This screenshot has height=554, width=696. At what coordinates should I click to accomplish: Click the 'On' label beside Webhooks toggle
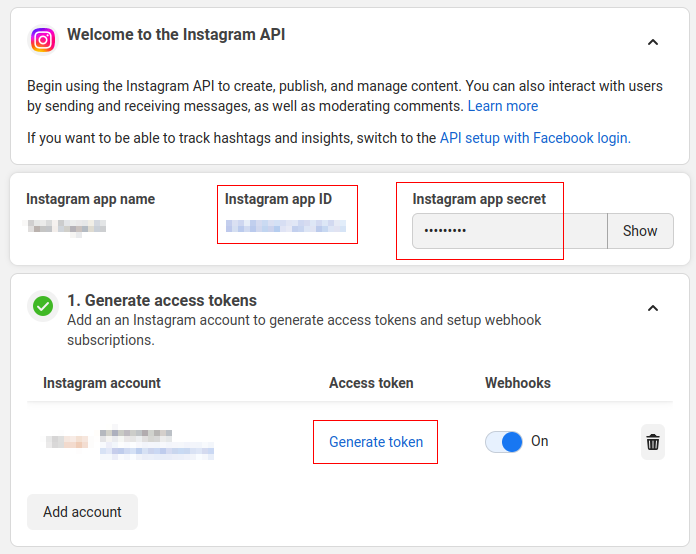[x=540, y=441]
